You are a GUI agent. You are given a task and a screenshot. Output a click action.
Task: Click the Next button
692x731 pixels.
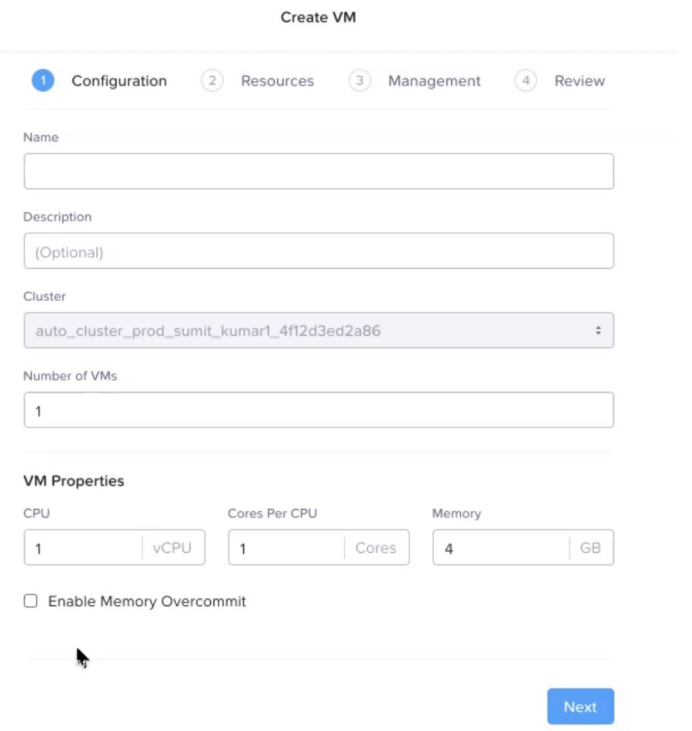pos(581,706)
